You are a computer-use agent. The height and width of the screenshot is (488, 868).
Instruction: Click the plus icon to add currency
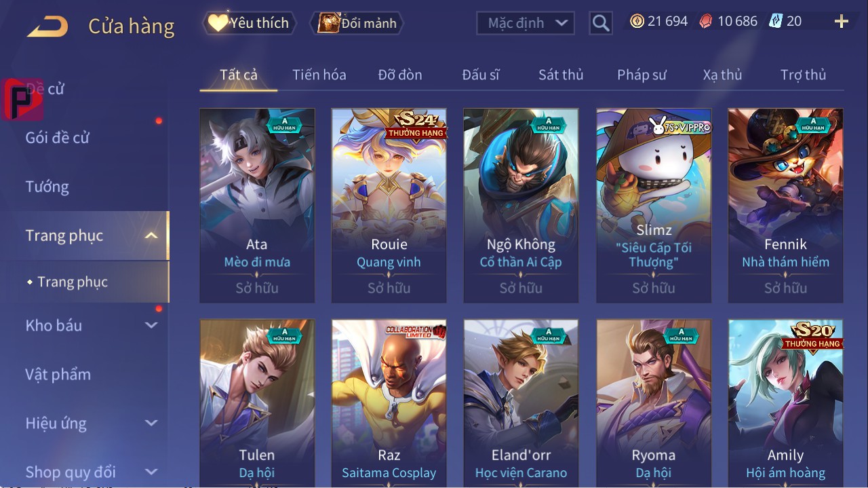[x=842, y=22]
